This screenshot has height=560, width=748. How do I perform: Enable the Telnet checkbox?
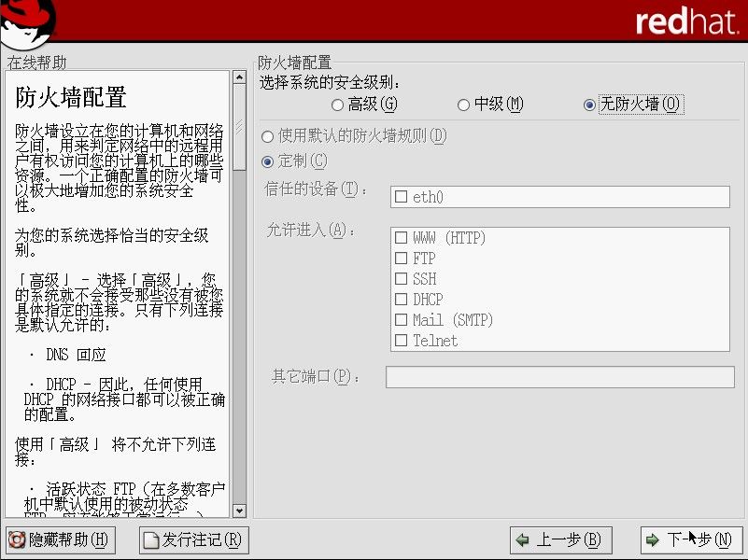coord(402,341)
